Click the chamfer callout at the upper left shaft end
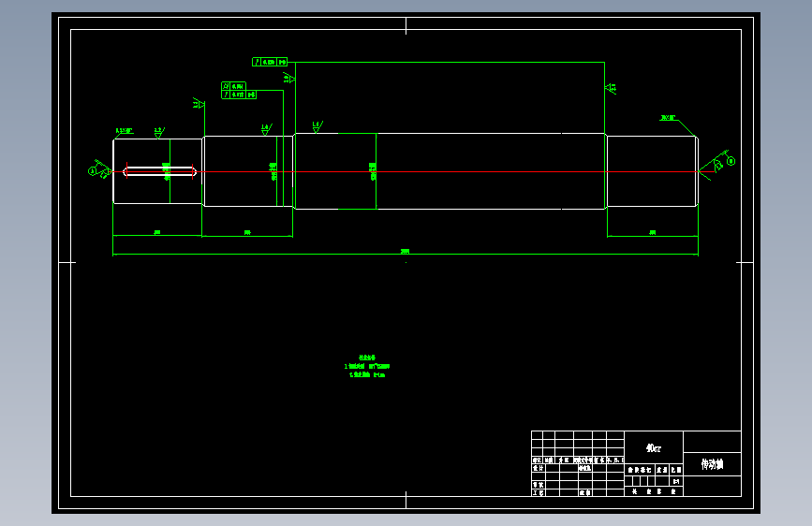Image resolution: width=812 pixels, height=526 pixels. click(x=124, y=131)
